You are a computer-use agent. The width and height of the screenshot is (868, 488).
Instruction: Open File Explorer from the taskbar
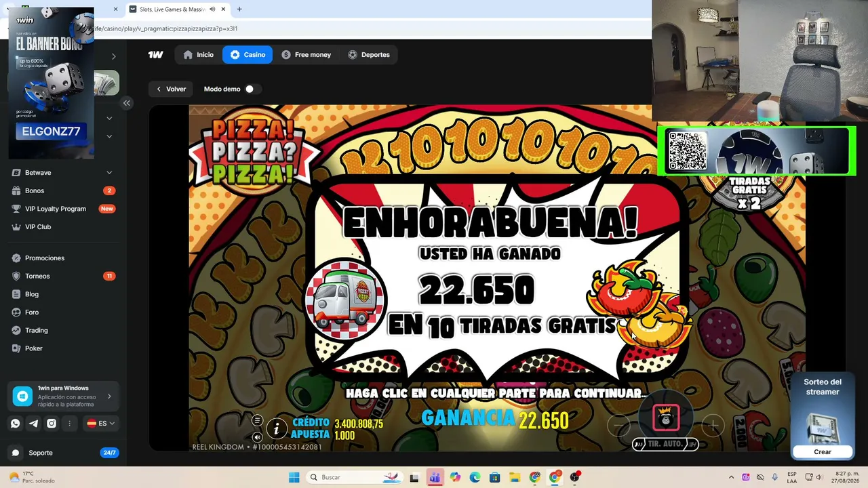[x=515, y=477]
